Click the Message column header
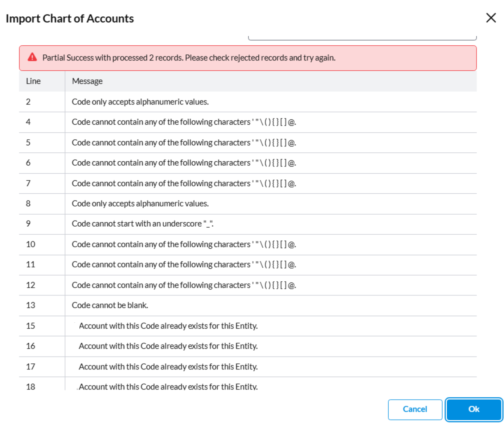Viewport: 504px width, 425px height. pos(87,81)
